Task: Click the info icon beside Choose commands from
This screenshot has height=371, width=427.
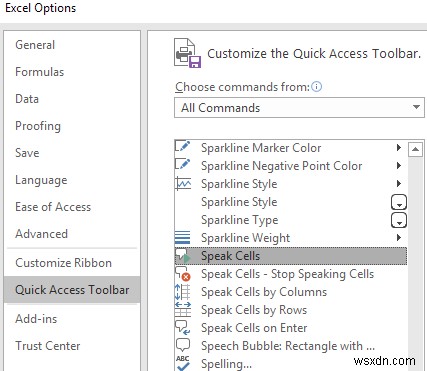Action: pyautogui.click(x=316, y=87)
